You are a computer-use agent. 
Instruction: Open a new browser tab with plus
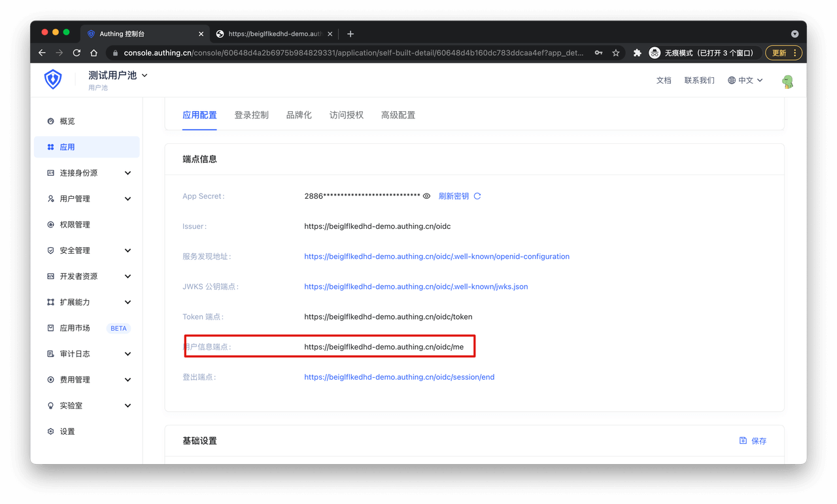pyautogui.click(x=350, y=34)
